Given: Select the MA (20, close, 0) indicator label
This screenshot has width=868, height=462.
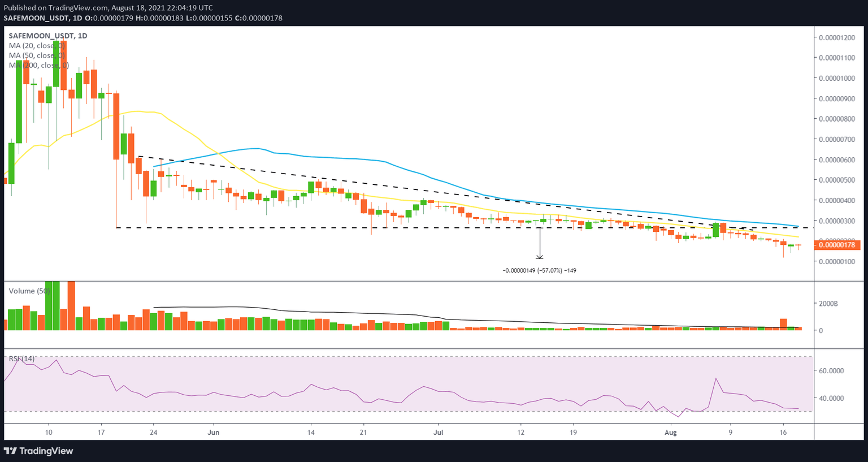Looking at the screenshot, I should pyautogui.click(x=37, y=45).
